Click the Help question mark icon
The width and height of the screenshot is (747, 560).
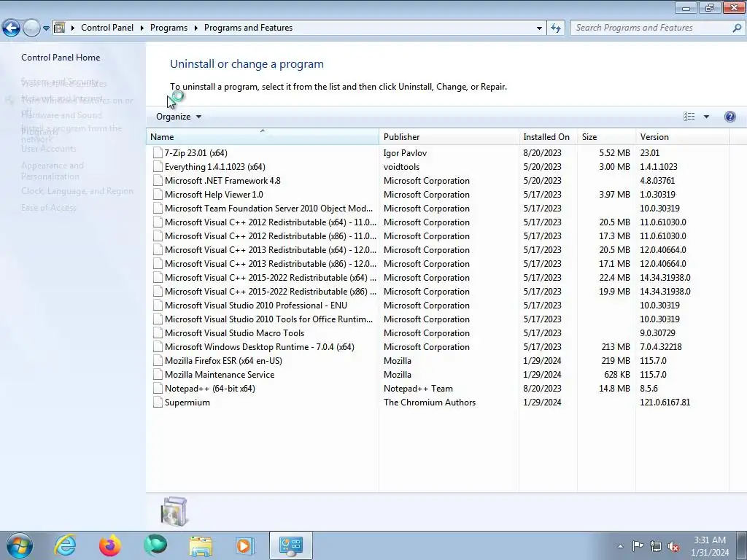tap(729, 117)
